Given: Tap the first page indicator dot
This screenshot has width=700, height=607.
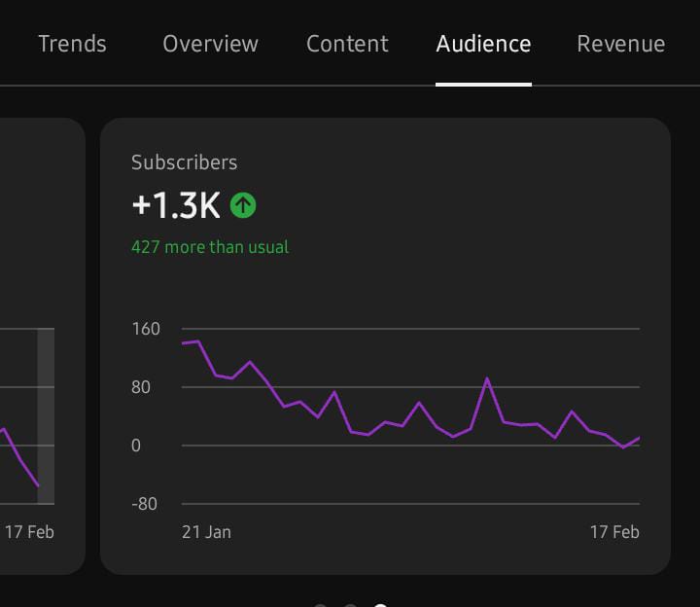Looking at the screenshot, I should point(320,606).
